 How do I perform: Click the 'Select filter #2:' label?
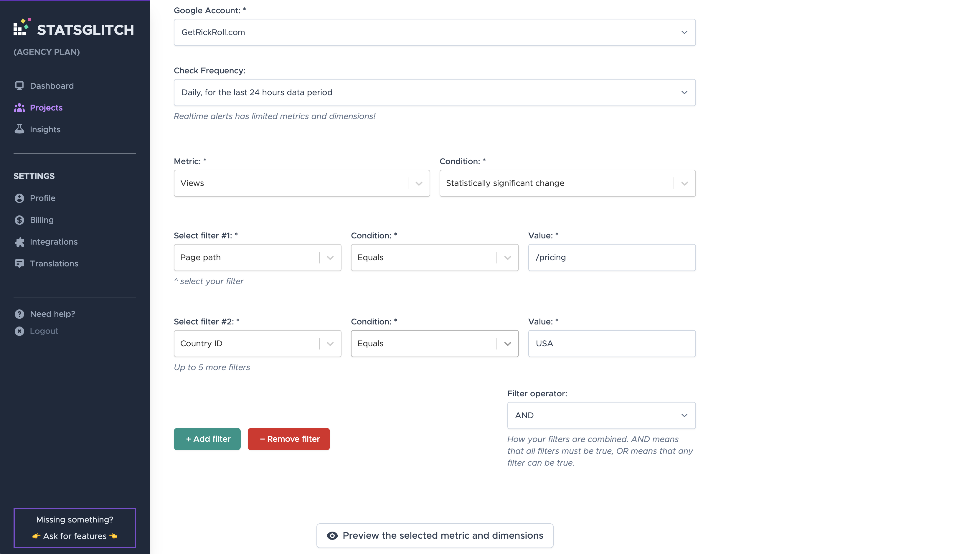pos(207,321)
